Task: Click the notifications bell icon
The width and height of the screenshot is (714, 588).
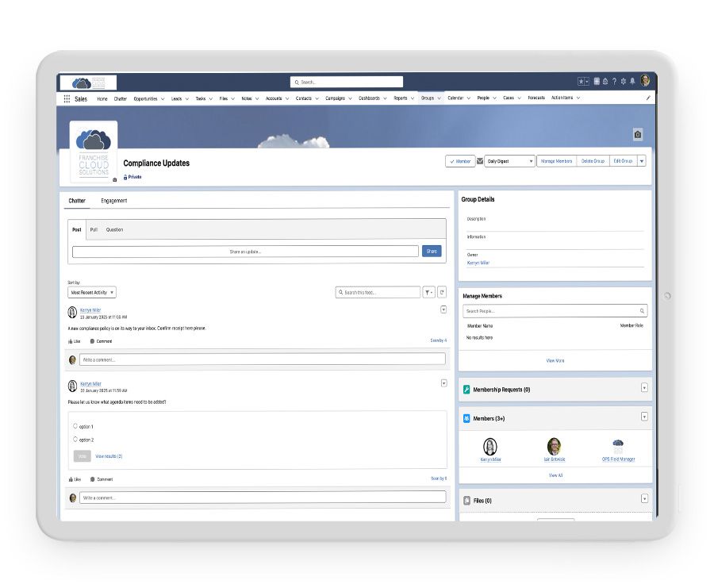Action: pyautogui.click(x=632, y=81)
